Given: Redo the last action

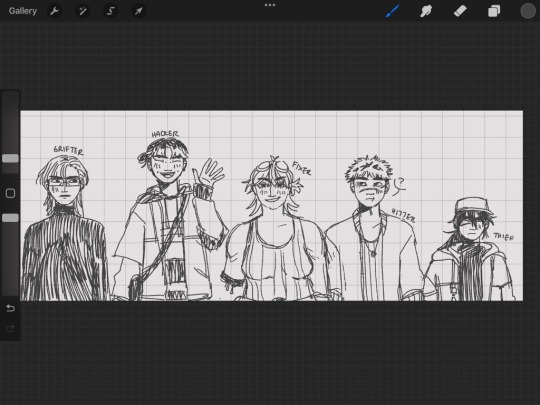Looking at the screenshot, I should click(x=10, y=329).
